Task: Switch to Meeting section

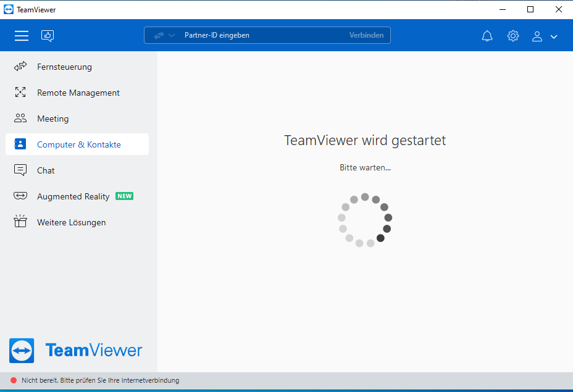Action: click(x=77, y=119)
